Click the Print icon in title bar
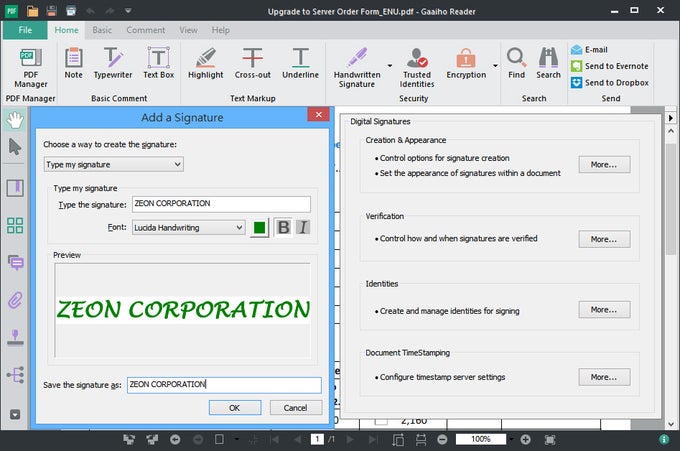Image resolution: width=680 pixels, height=451 pixels. point(71,11)
